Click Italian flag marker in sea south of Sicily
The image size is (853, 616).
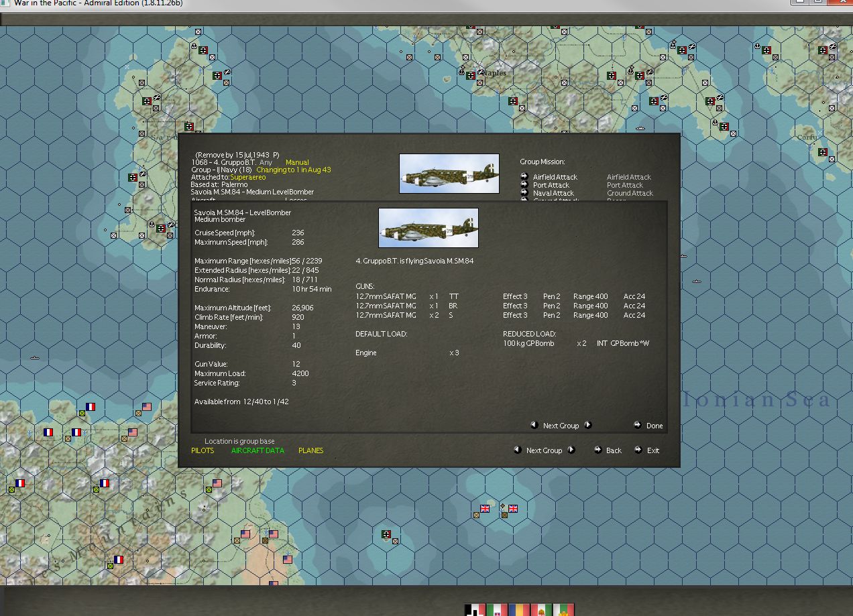(x=386, y=534)
